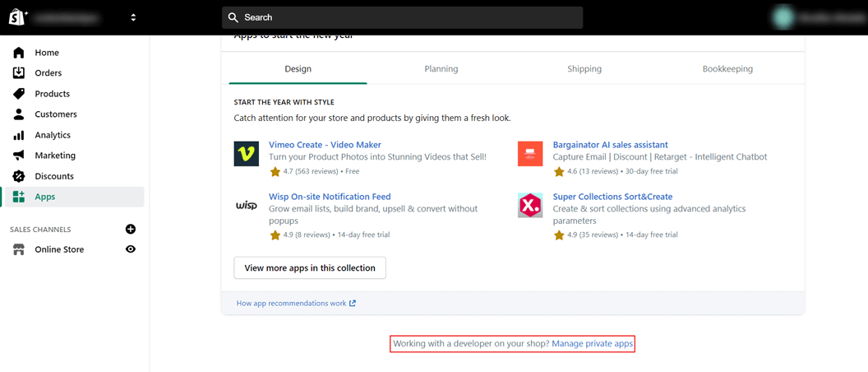Open Super Collections Sort&Create link
The height and width of the screenshot is (372, 868).
(613, 197)
